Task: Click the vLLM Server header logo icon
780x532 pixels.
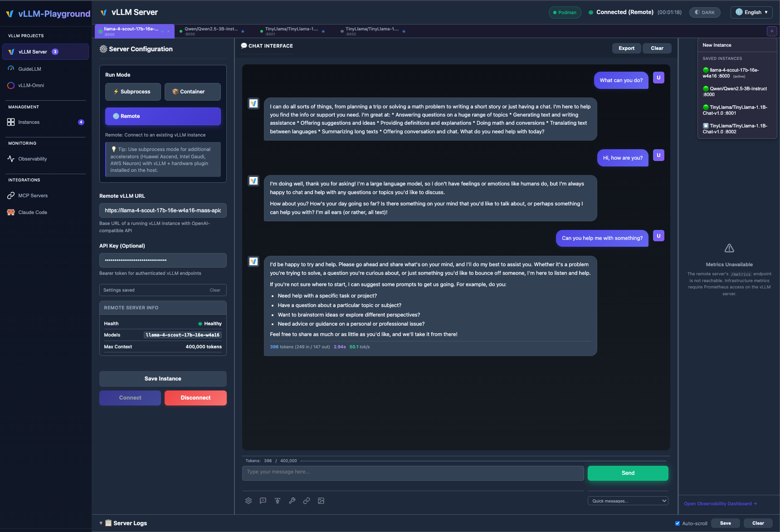Action: point(104,12)
